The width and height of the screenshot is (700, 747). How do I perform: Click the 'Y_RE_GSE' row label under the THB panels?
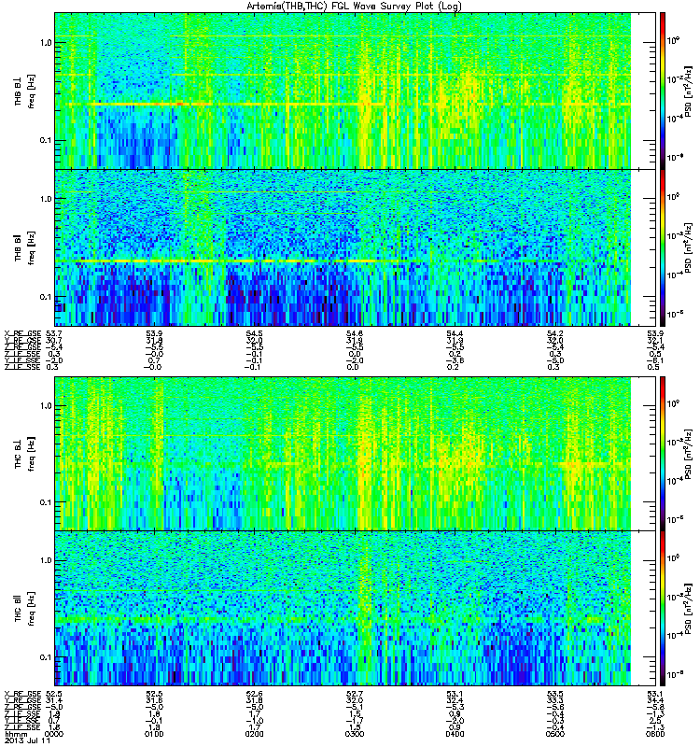point(22,340)
